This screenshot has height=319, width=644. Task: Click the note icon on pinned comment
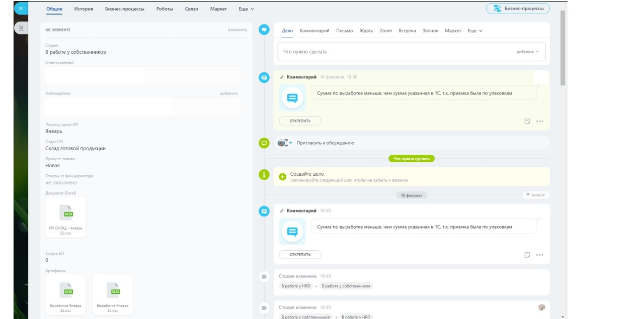(527, 121)
